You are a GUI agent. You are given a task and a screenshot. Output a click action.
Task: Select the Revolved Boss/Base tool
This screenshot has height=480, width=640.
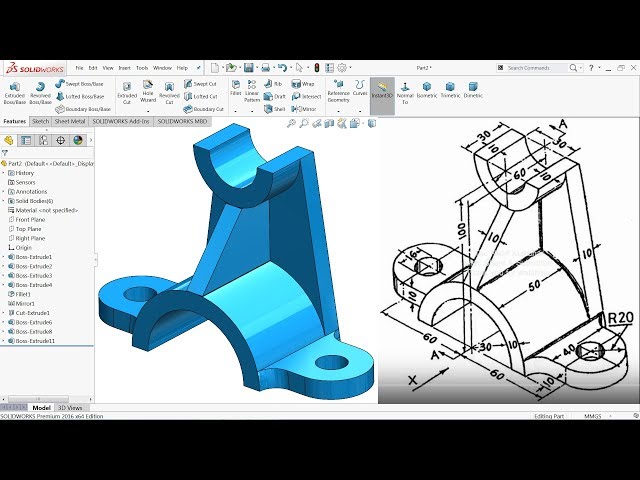[40, 93]
